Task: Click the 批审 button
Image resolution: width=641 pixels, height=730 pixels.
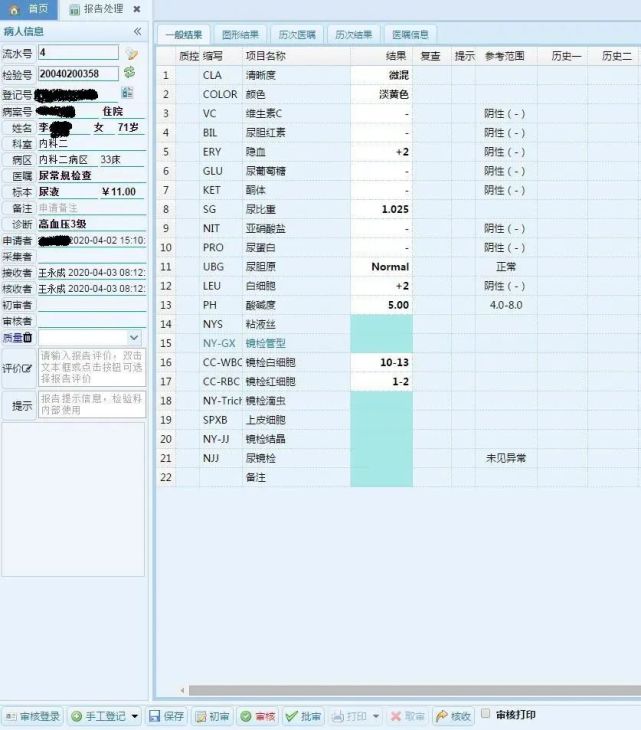Action: [x=303, y=716]
